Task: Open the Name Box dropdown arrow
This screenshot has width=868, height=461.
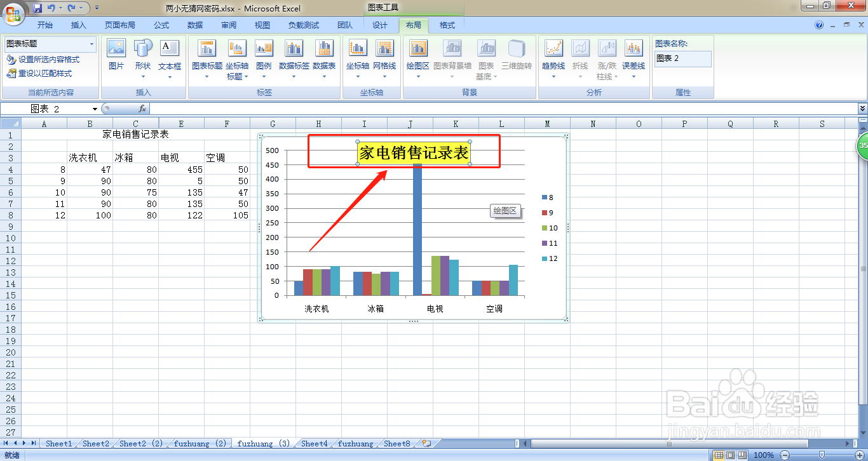Action: (95, 109)
